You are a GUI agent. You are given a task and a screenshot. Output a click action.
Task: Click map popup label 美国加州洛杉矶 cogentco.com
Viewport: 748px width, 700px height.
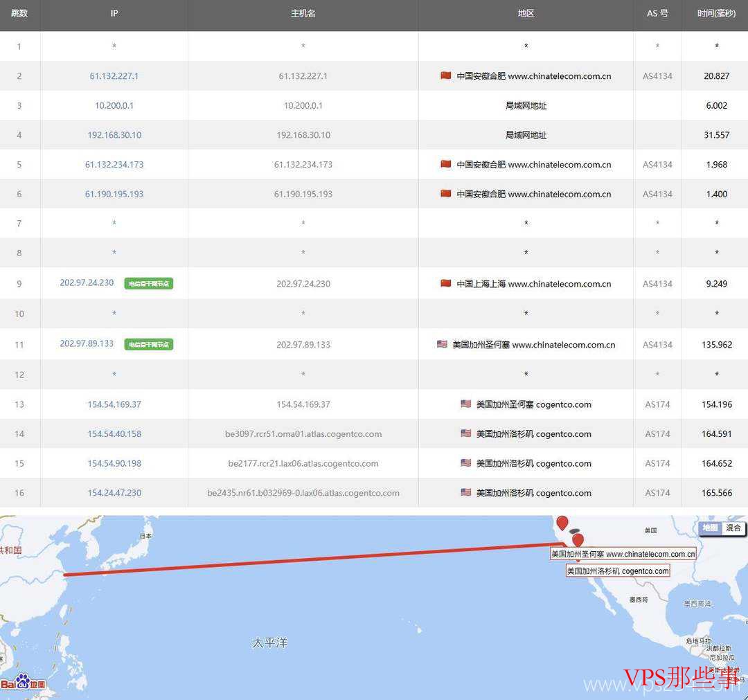(x=618, y=571)
